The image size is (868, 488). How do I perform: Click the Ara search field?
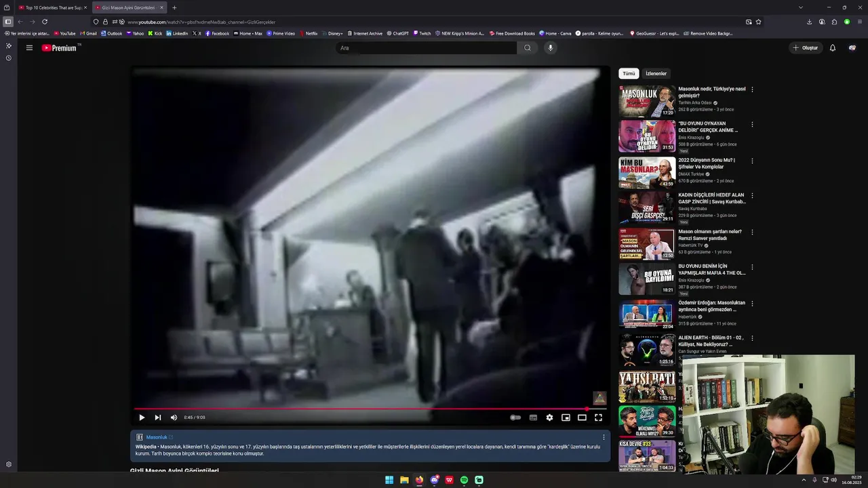click(426, 48)
